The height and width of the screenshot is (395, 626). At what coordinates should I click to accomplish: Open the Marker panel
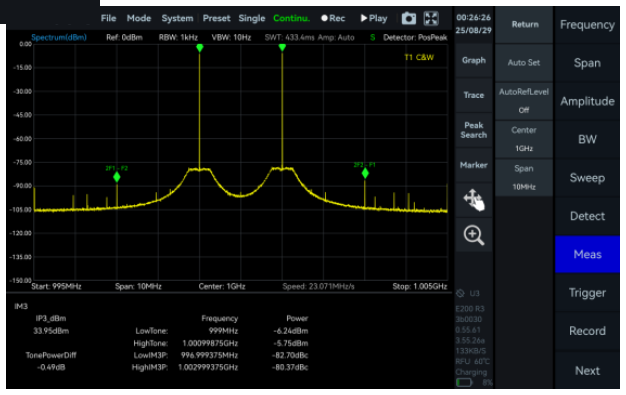click(474, 165)
